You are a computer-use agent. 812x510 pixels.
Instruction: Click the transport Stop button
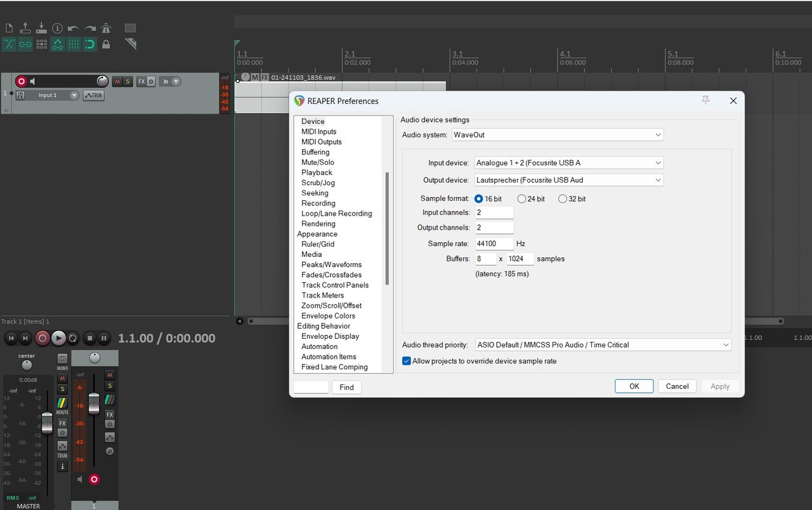[x=90, y=338]
